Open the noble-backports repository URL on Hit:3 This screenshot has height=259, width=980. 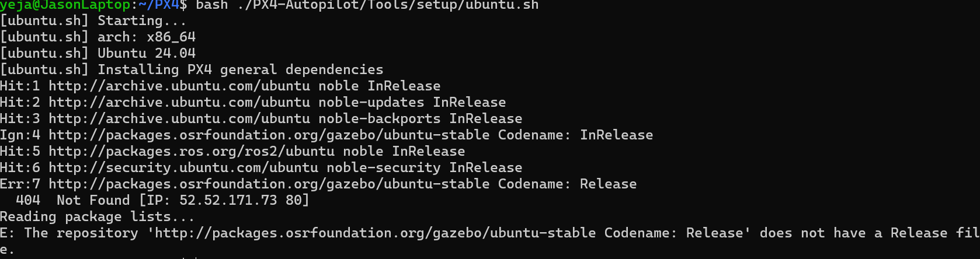pyautogui.click(x=179, y=119)
